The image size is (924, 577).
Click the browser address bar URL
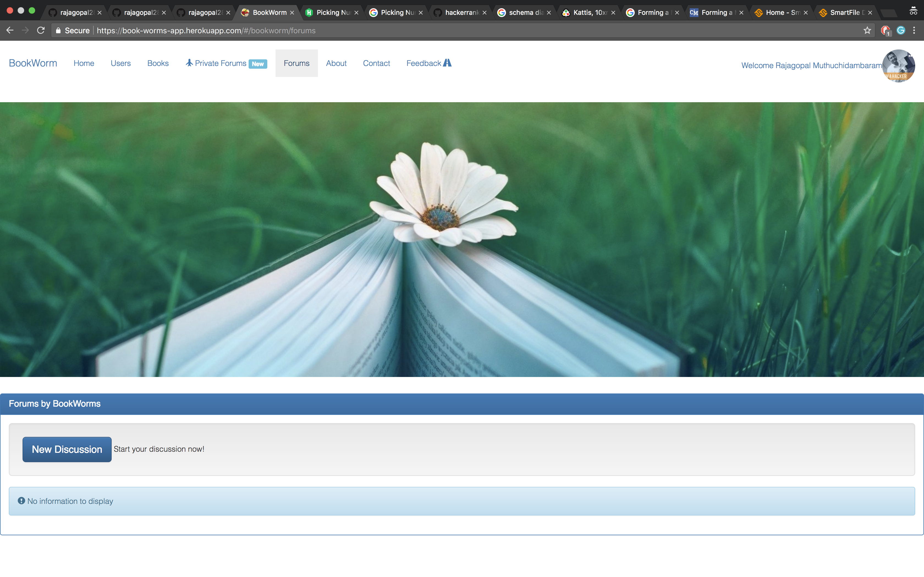[x=206, y=30]
